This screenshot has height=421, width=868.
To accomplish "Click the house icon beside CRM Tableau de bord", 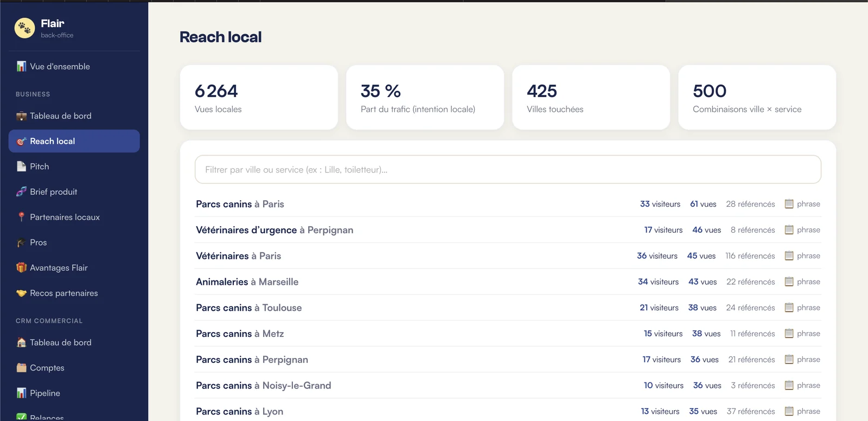I will [21, 342].
